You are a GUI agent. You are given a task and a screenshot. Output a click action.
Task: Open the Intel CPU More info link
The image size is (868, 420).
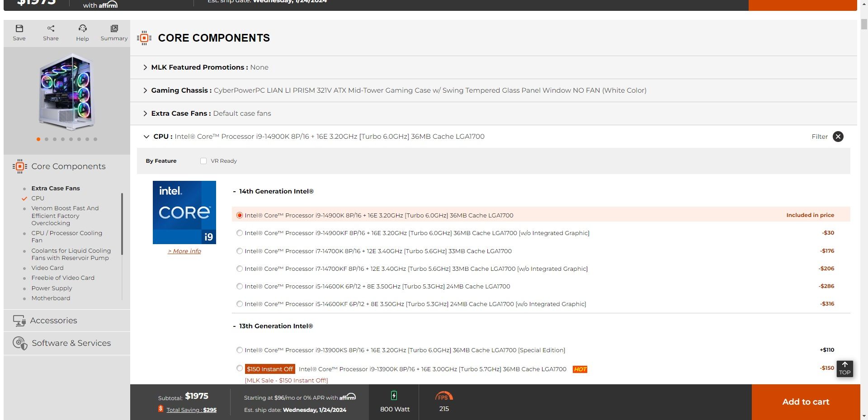pos(184,251)
